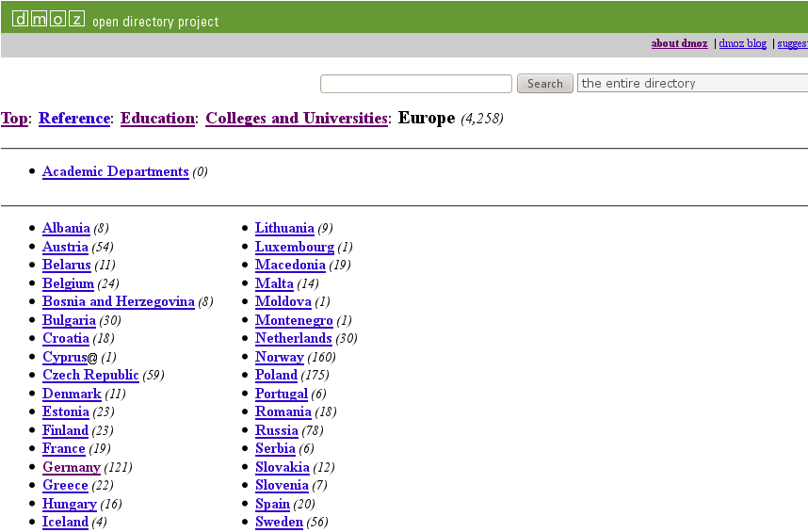The width and height of the screenshot is (808, 532).
Task: Open the dmoz blog link
Action: coord(742,43)
